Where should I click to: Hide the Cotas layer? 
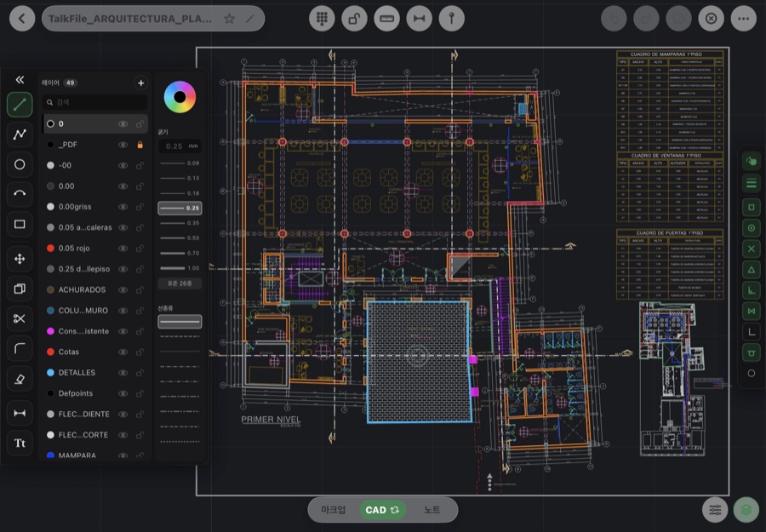123,352
